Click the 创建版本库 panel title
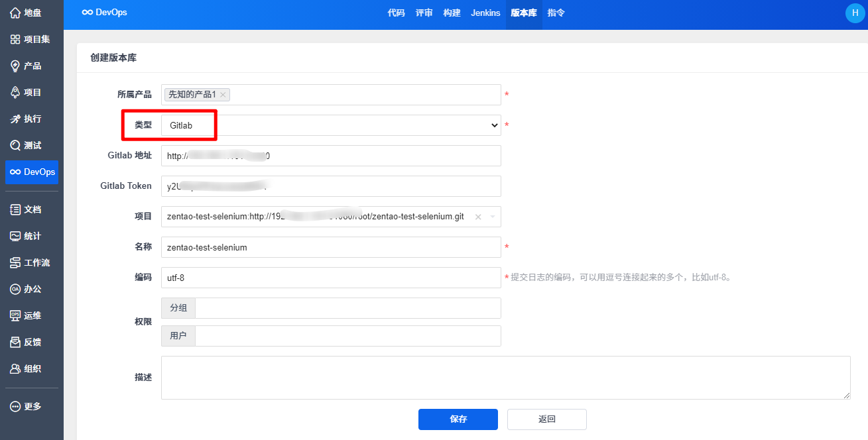The height and width of the screenshot is (440, 868). [113, 58]
